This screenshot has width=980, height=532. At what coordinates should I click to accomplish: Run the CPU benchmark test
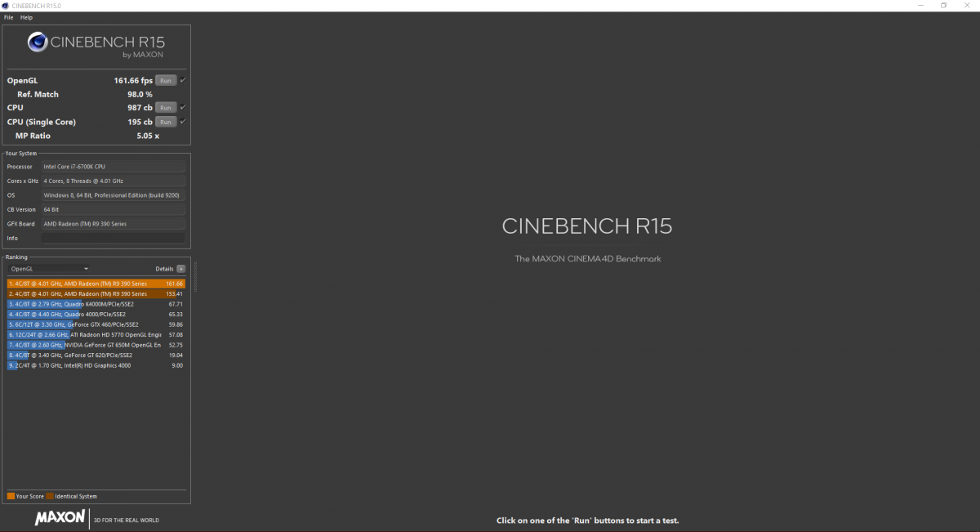tap(166, 108)
